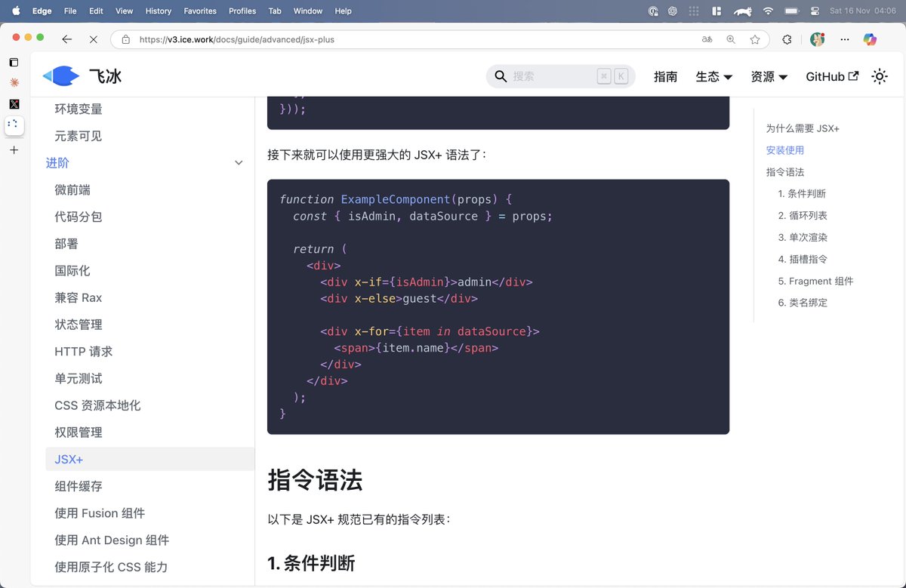Jump to 5. Fragment 组件 in table of contents
This screenshot has height=588, width=906.
tap(815, 281)
